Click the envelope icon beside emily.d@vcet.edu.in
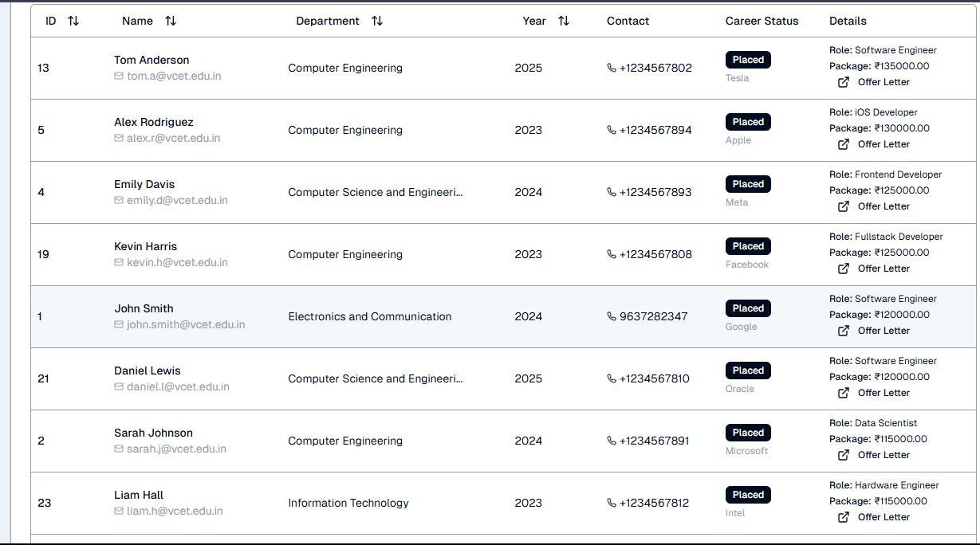 click(x=119, y=200)
